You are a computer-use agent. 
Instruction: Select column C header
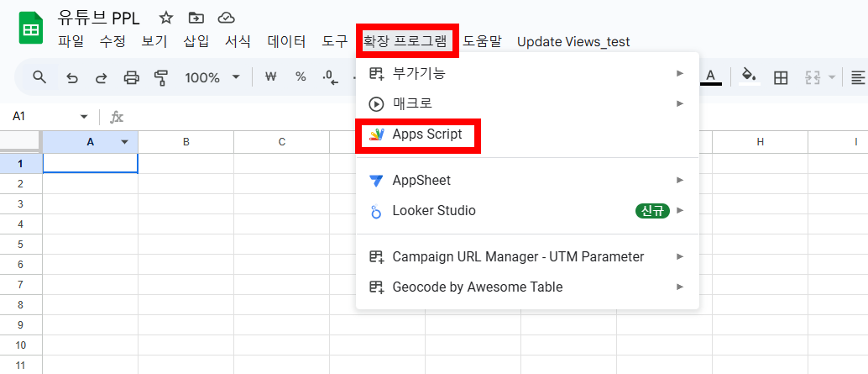click(x=282, y=142)
